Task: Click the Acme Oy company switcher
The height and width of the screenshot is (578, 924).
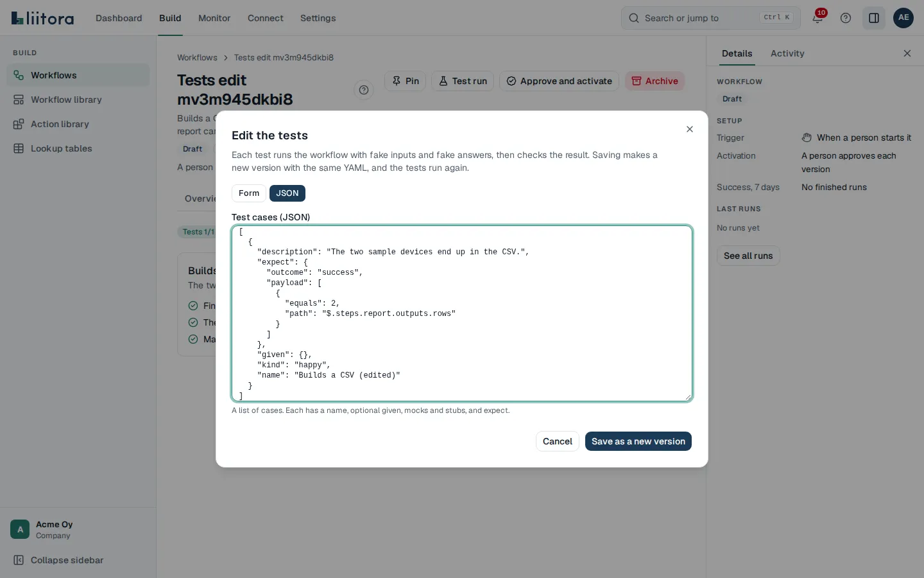Action: pyautogui.click(x=78, y=529)
